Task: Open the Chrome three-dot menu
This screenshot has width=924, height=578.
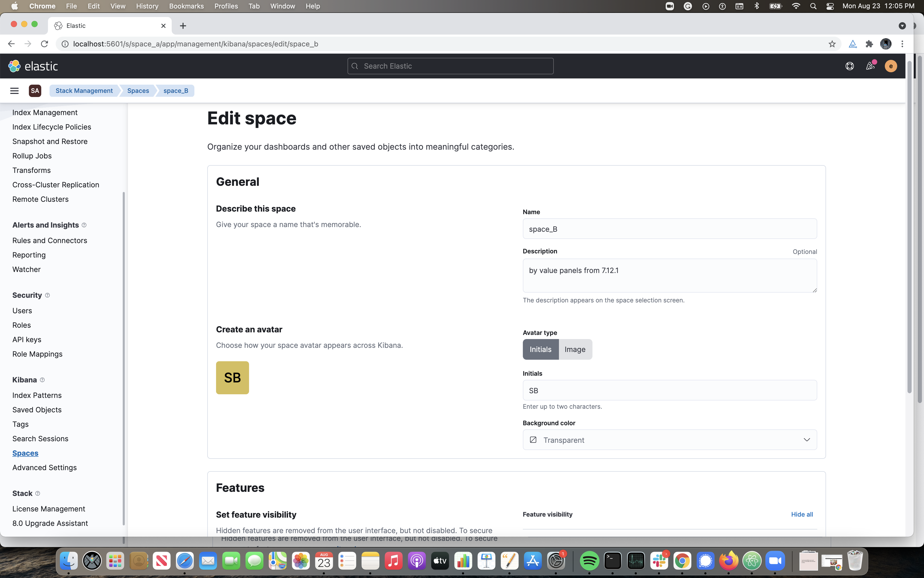Action: 903,44
